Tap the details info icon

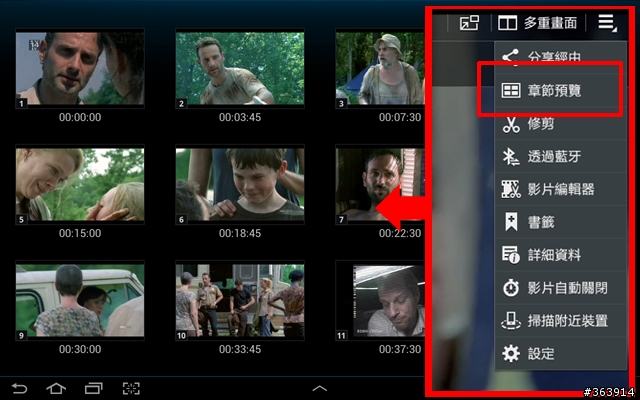coord(511,255)
